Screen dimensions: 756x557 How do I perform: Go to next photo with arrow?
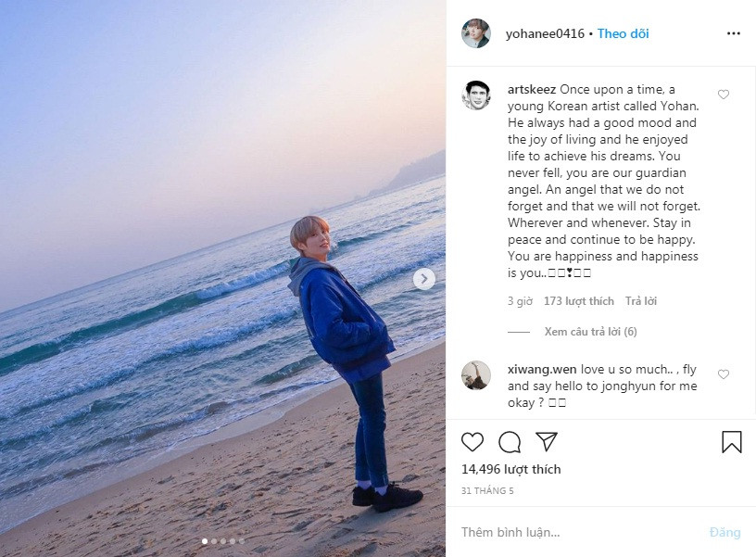(x=424, y=278)
